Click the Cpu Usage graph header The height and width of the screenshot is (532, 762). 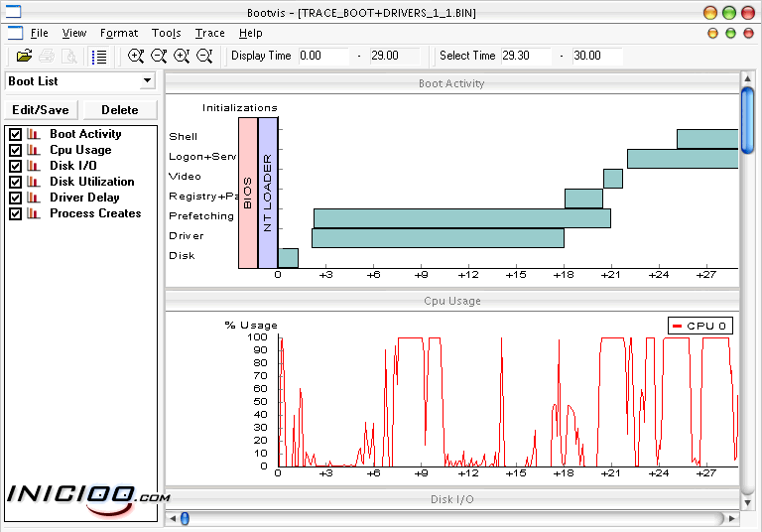click(x=452, y=301)
